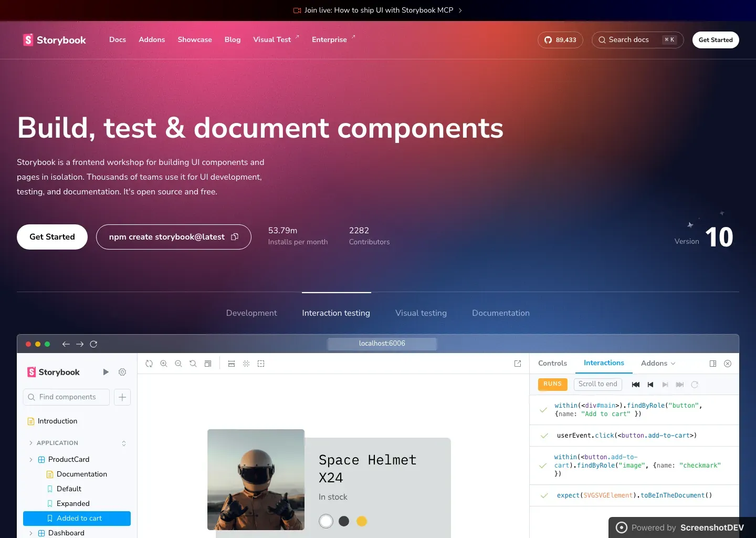Screen dimensions: 756x538
Task: Switch to the Visual testing tab
Action: click(x=421, y=313)
